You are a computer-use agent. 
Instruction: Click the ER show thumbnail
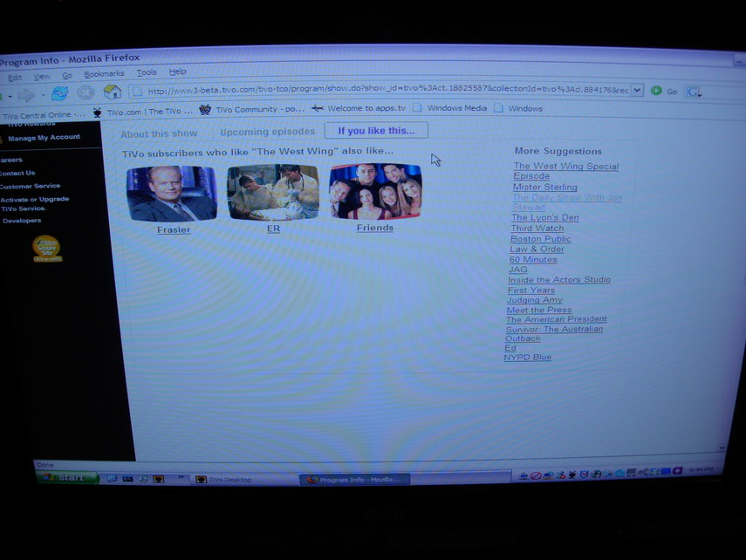tap(273, 191)
